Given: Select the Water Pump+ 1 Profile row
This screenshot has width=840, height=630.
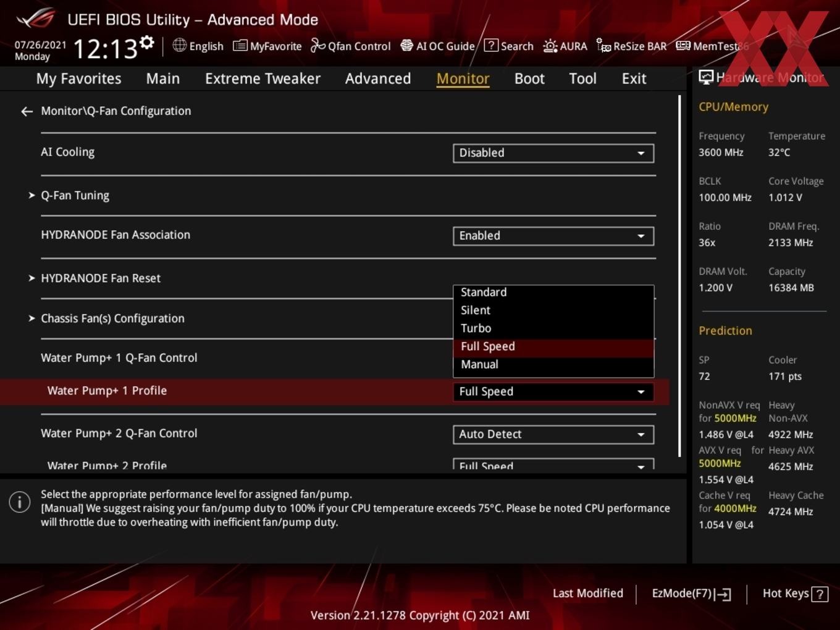Looking at the screenshot, I should point(334,392).
